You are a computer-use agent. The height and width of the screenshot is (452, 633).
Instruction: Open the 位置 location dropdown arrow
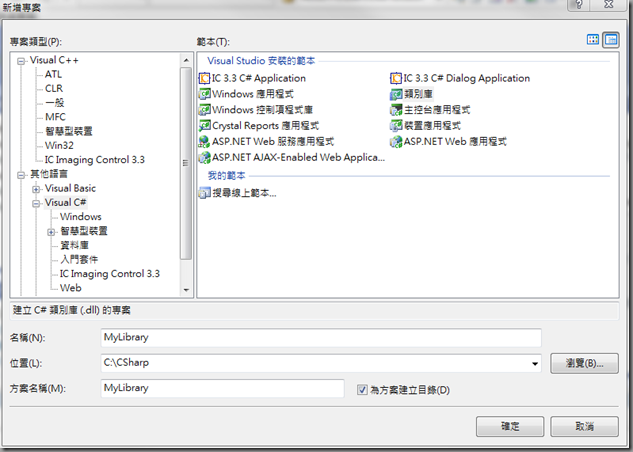(x=535, y=363)
